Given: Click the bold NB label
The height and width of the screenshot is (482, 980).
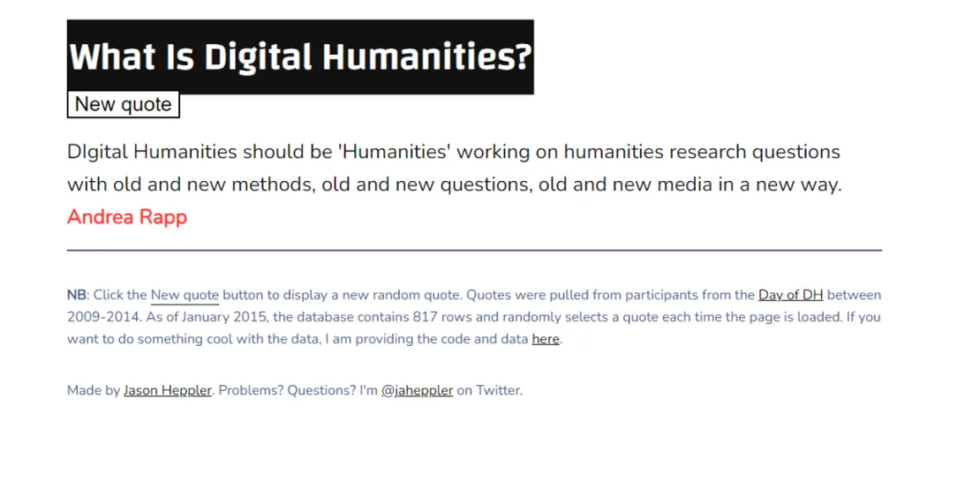Looking at the screenshot, I should tap(77, 296).
